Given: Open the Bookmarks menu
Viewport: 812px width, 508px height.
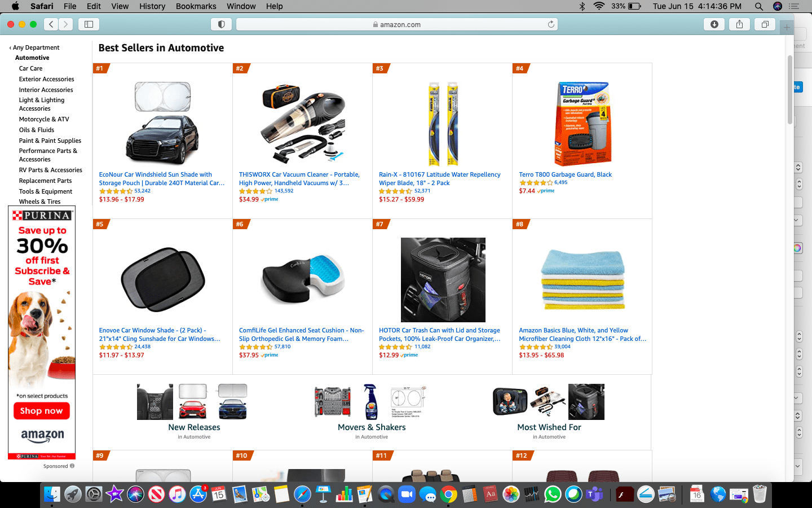Looking at the screenshot, I should (x=196, y=6).
